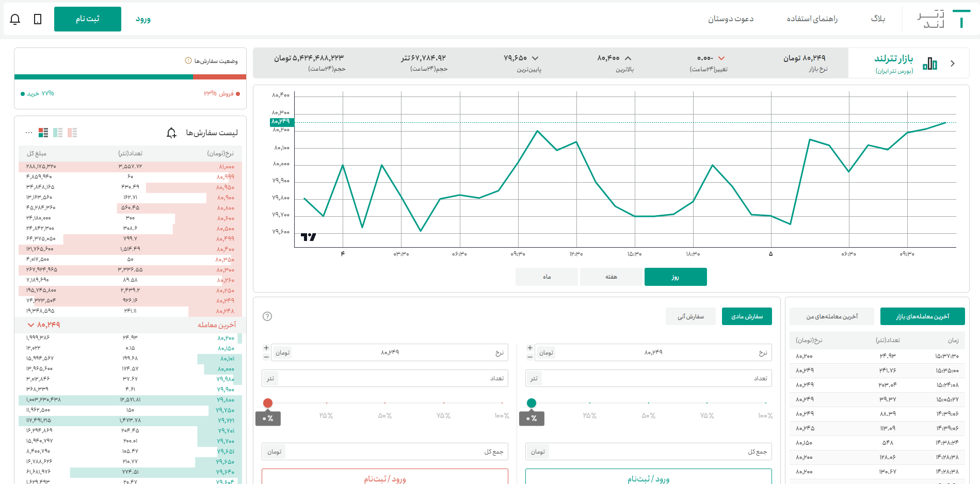Select the ماه chart range

tap(547, 277)
